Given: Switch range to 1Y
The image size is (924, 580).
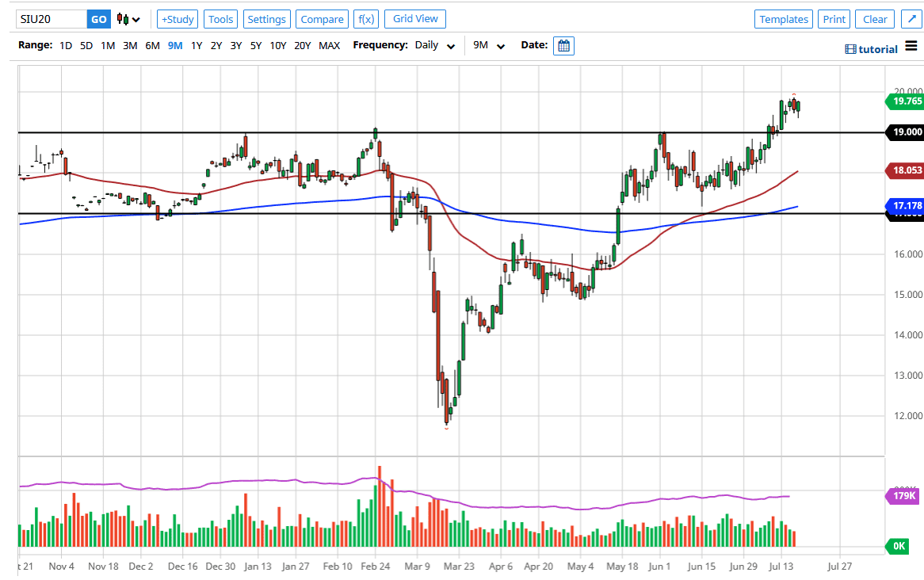Looking at the screenshot, I should (x=197, y=46).
